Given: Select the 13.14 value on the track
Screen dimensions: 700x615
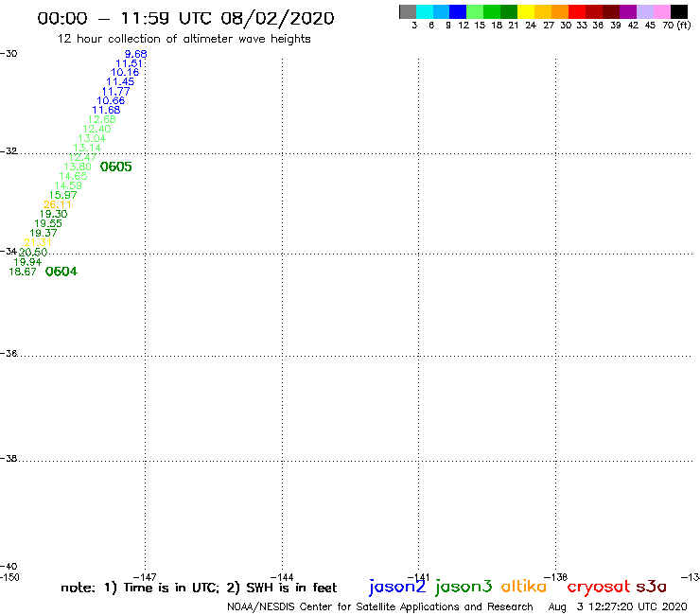Looking at the screenshot, I should click(x=87, y=148).
